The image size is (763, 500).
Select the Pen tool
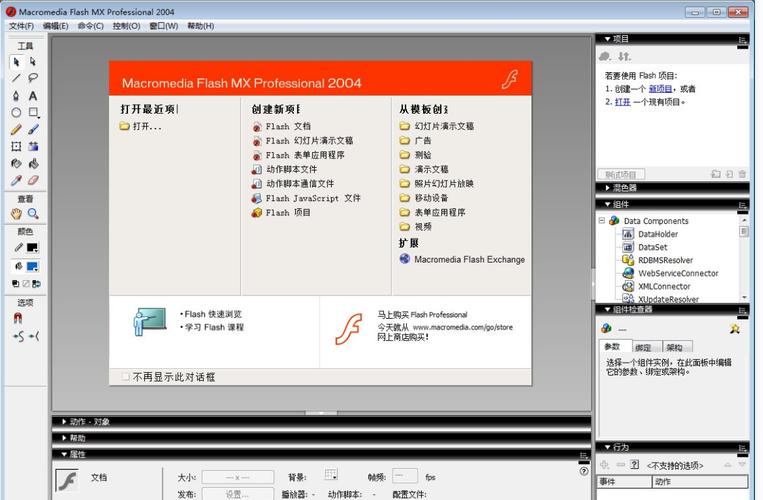click(17, 95)
